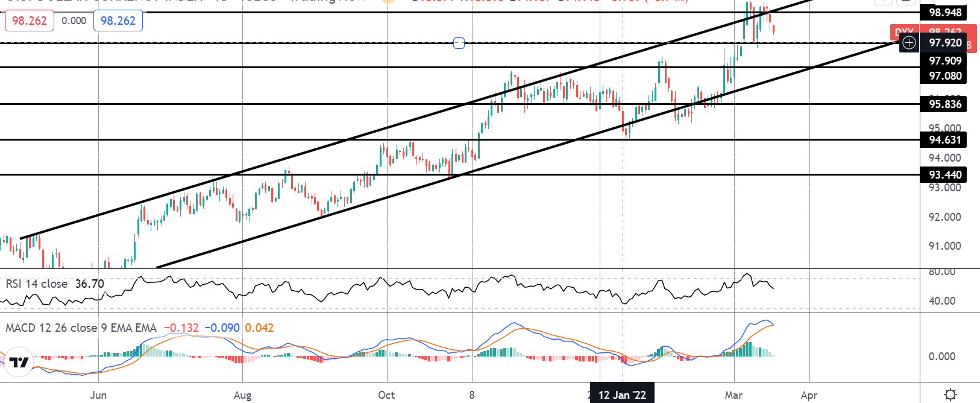Select the RSI 14 close indicator title
Screen dimensions: 980x403
[37, 284]
